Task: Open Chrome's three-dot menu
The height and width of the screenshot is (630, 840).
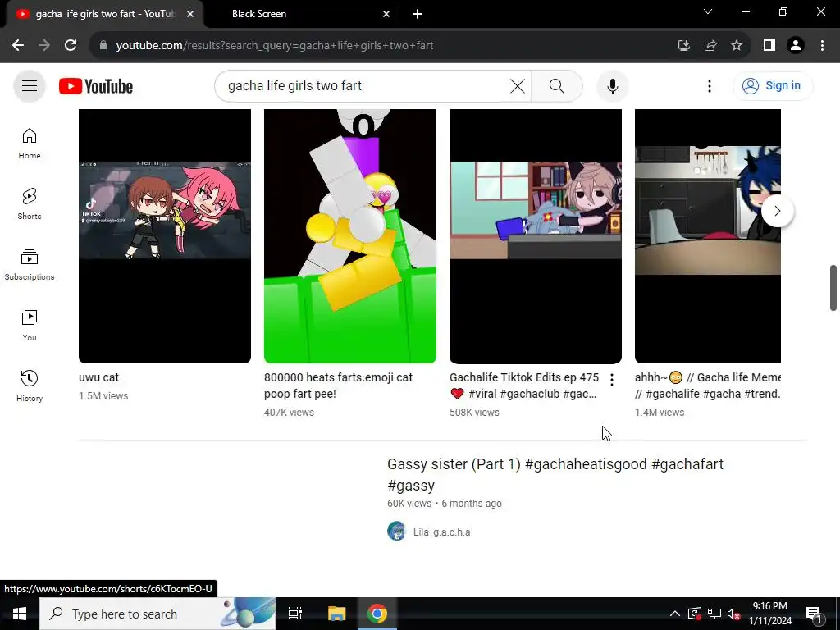Action: 822,46
